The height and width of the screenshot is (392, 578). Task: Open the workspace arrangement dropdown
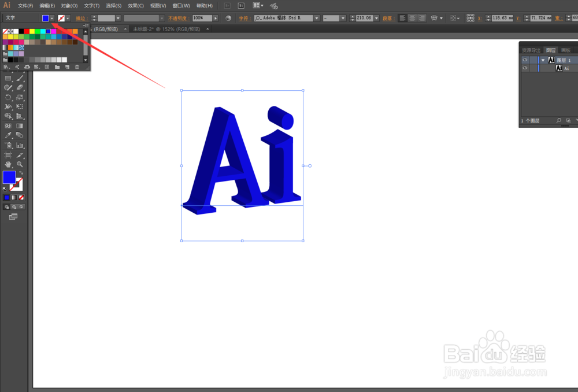point(258,6)
